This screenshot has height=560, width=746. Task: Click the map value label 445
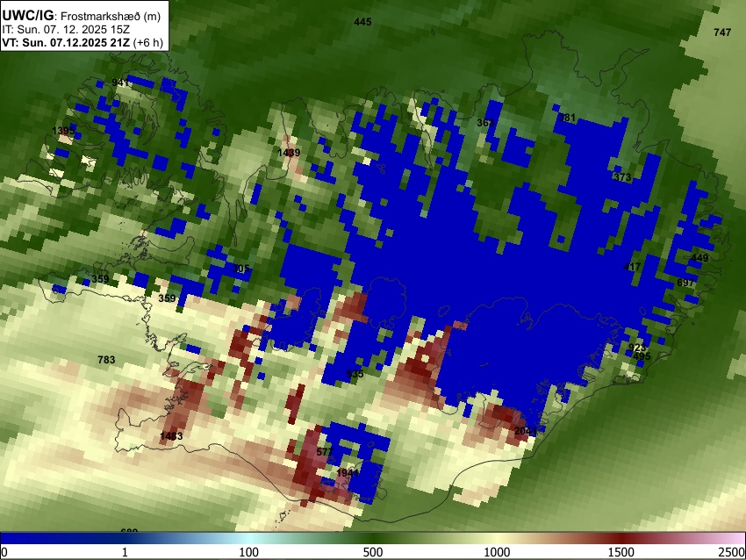(362, 22)
